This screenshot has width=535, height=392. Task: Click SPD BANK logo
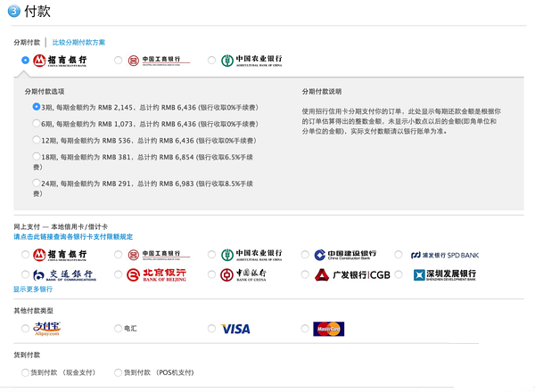coord(445,255)
